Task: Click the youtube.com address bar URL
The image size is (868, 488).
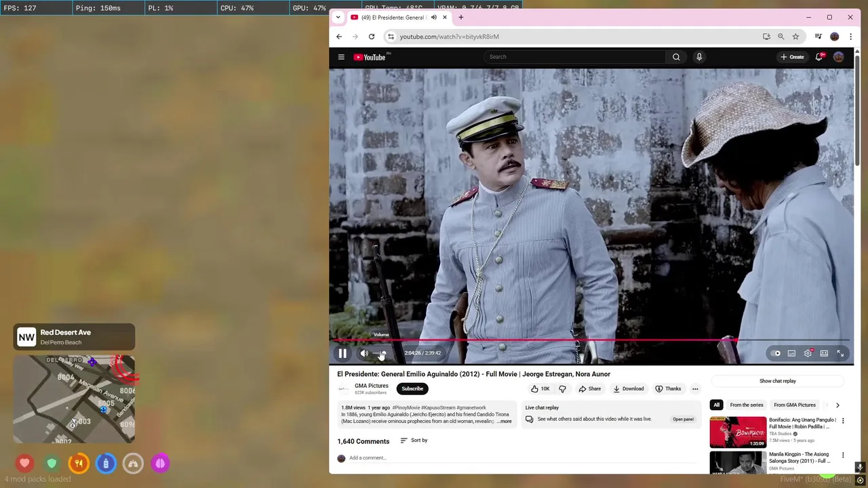Action: (449, 37)
